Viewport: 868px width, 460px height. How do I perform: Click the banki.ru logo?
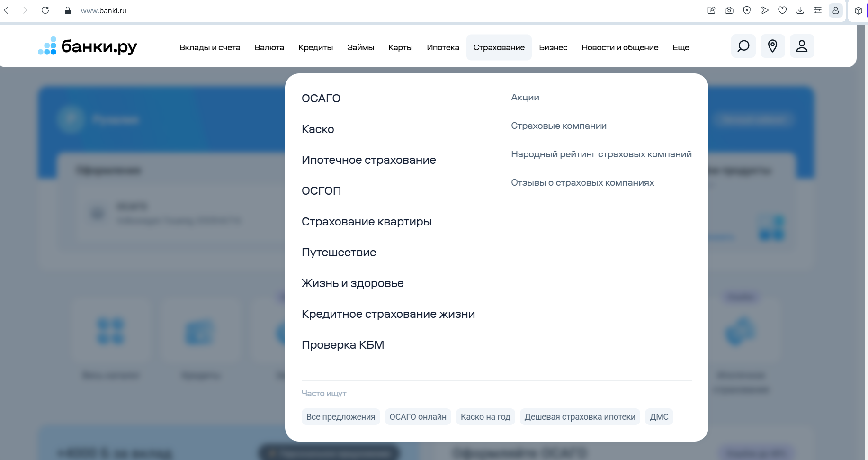click(88, 46)
